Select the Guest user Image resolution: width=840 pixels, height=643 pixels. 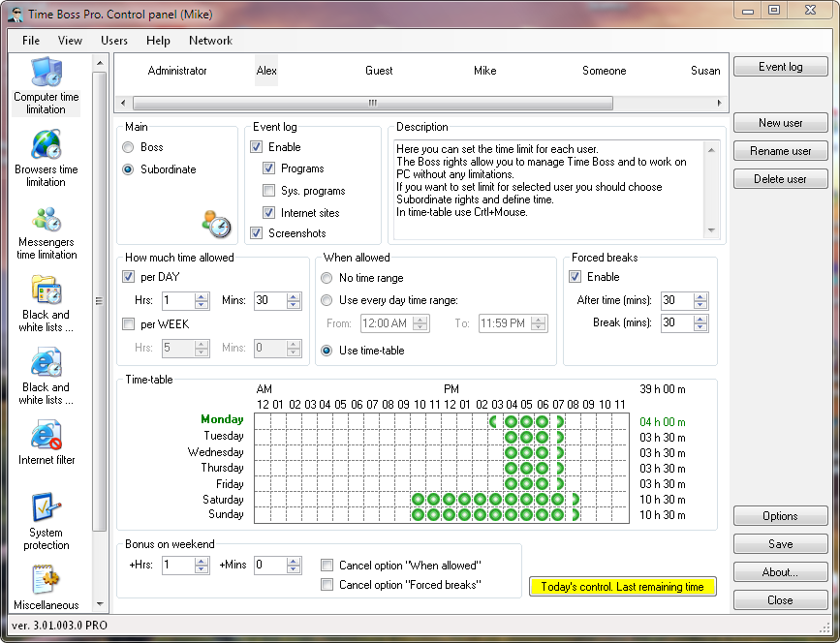(379, 71)
